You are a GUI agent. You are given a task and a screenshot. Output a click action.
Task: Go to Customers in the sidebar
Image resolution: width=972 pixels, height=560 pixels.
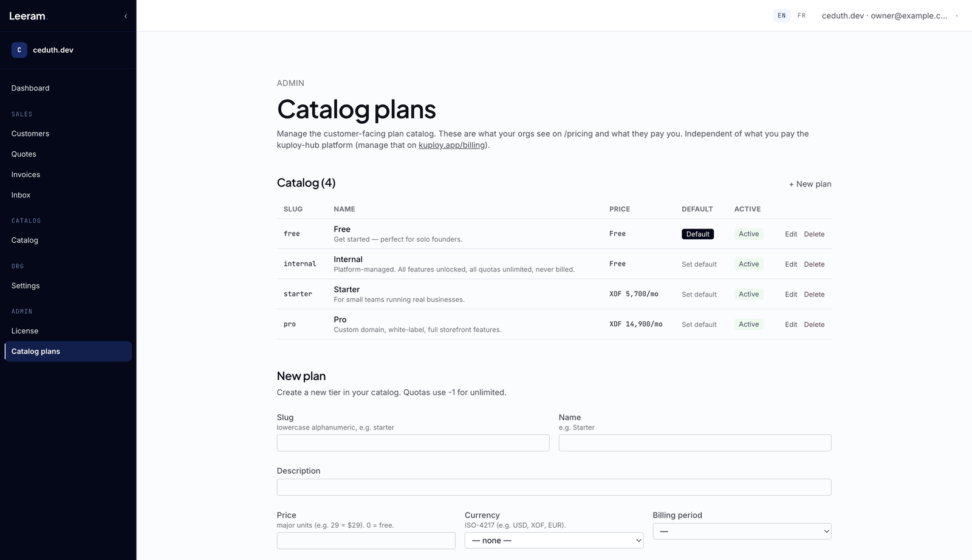68,134
